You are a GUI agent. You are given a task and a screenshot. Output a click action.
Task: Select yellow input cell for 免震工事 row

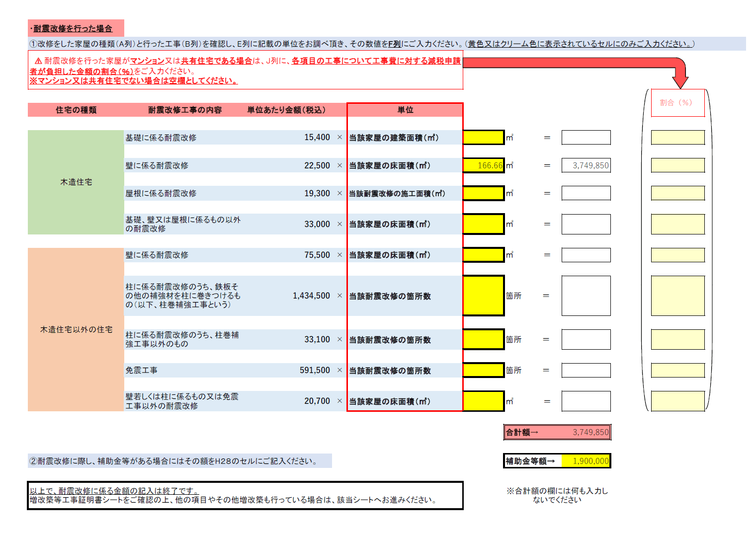click(x=483, y=370)
